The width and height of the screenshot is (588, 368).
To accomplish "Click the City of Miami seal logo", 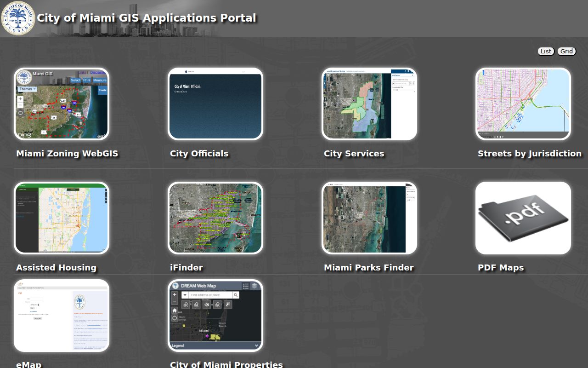I will pyautogui.click(x=18, y=18).
